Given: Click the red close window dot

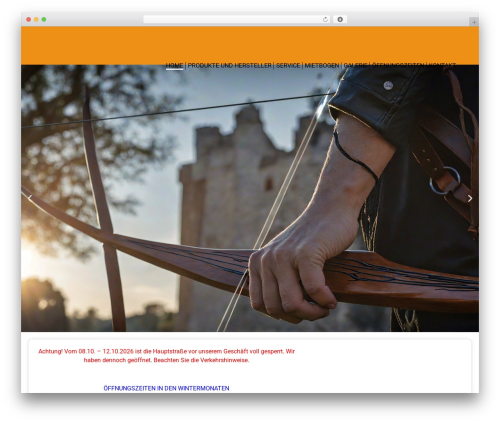Looking at the screenshot, I should [29, 19].
